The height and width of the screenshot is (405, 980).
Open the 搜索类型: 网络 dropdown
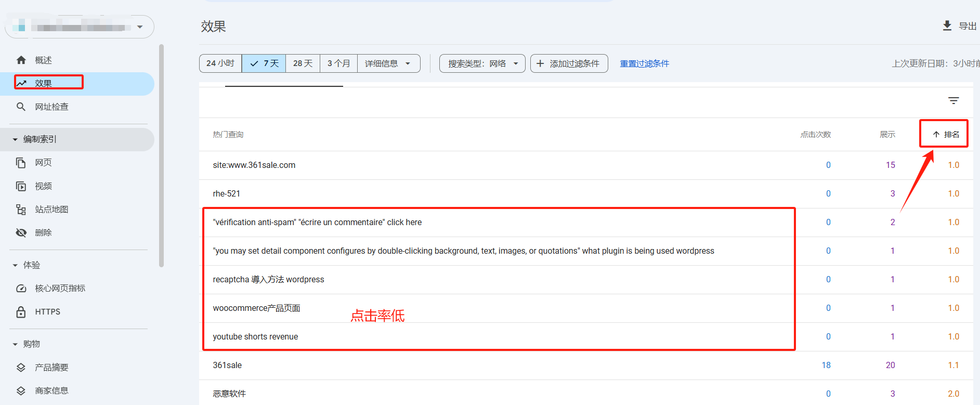pyautogui.click(x=482, y=63)
